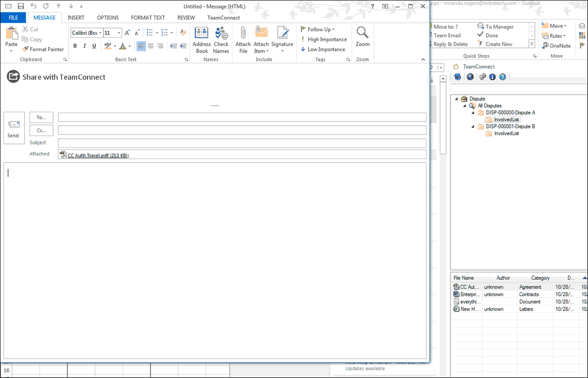Select the CC Auth Travel.pdf attachment
The height and width of the screenshot is (378, 588).
[x=94, y=155]
